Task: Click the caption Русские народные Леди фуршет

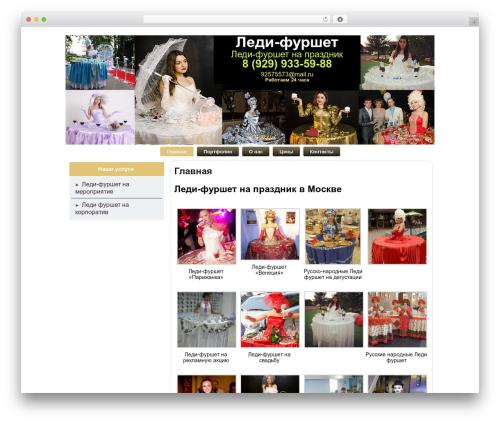Action: pos(396,357)
